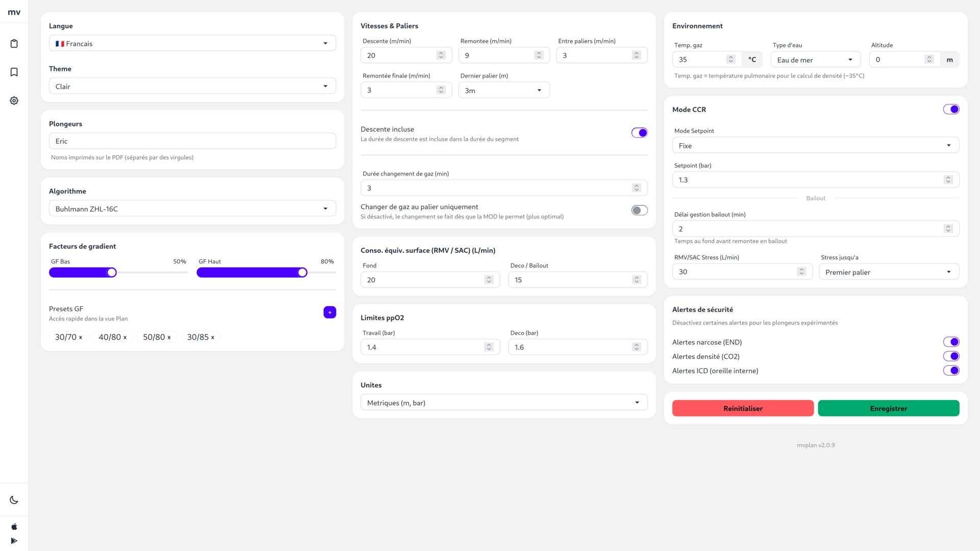Click the Enregistrer button
The height and width of the screenshot is (551, 980).
click(x=888, y=408)
